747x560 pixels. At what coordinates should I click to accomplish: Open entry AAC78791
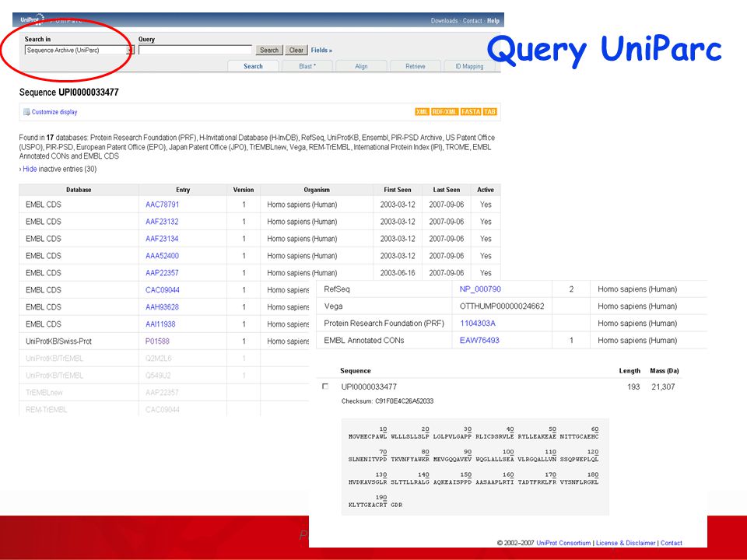(162, 205)
